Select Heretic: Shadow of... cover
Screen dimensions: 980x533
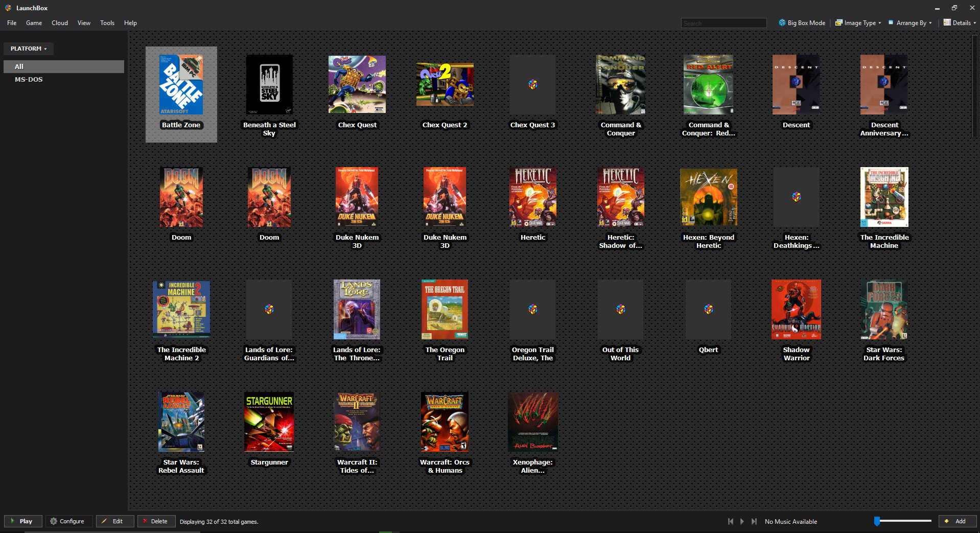coord(621,197)
